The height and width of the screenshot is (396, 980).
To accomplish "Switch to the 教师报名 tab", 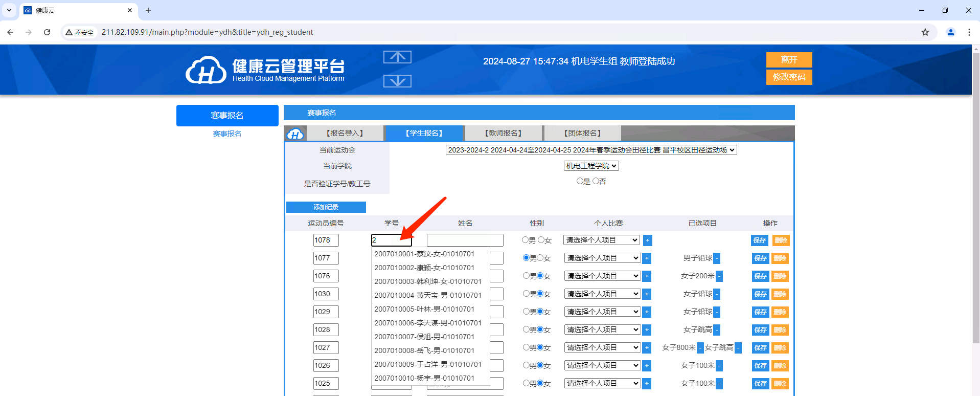I will 503,133.
